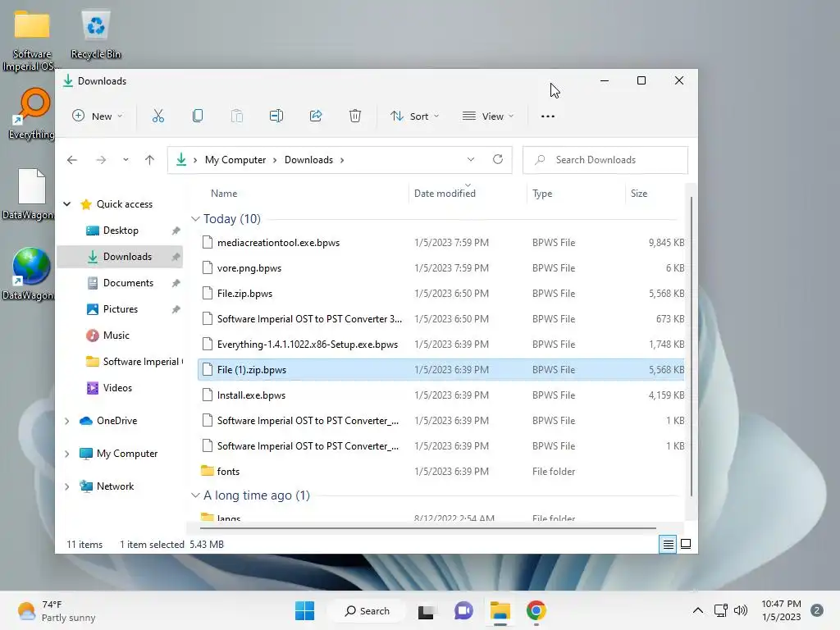Open the New item dropdown
Screen dimensions: 840x630
98,116
